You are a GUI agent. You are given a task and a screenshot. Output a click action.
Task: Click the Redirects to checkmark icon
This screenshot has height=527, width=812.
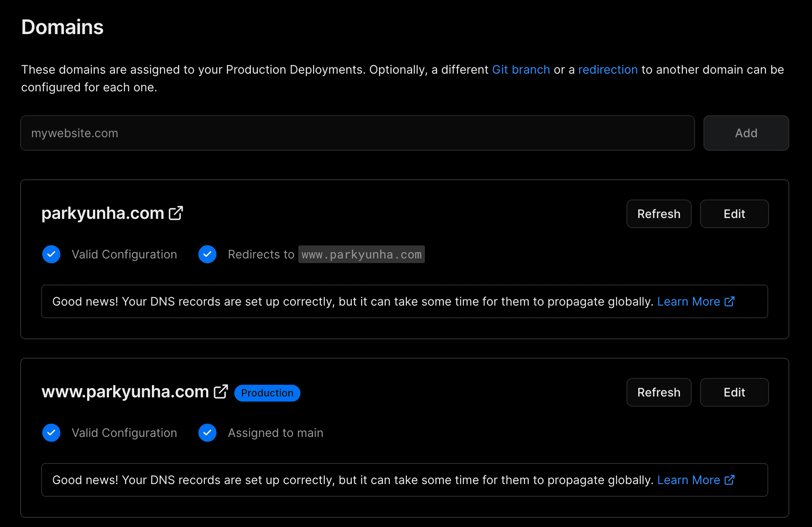207,254
